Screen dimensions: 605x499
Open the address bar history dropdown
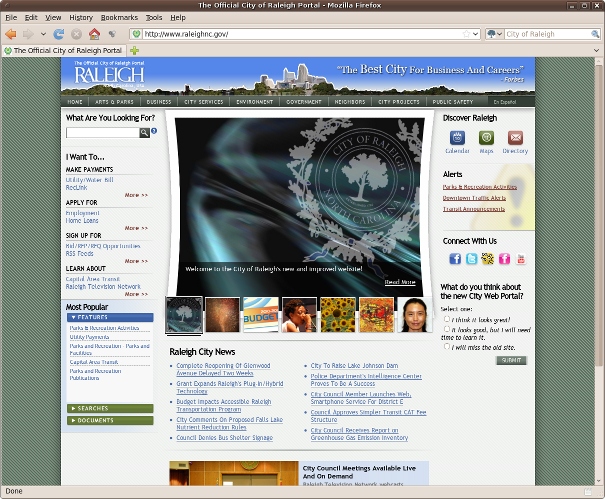tap(475, 34)
